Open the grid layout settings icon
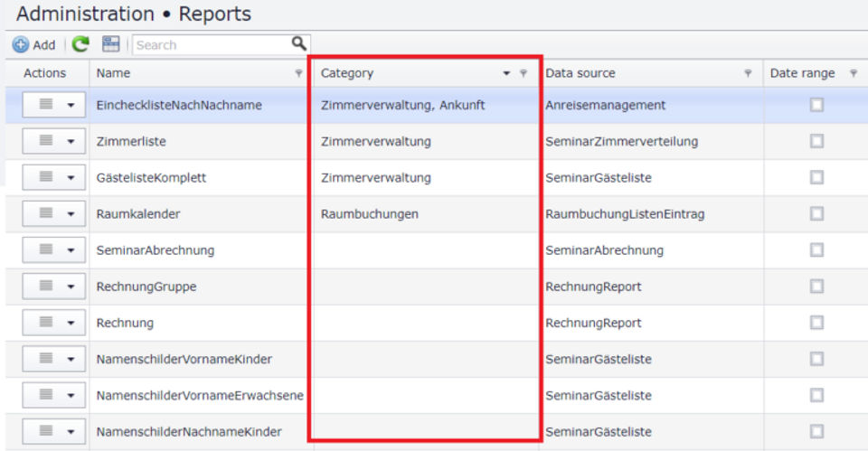868x451 pixels. tap(111, 44)
